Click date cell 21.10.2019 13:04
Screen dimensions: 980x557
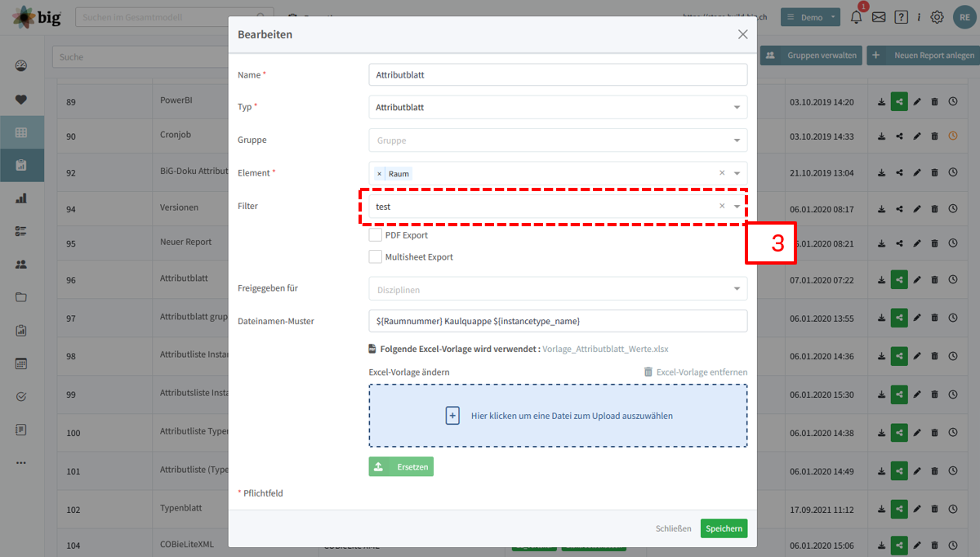(822, 172)
